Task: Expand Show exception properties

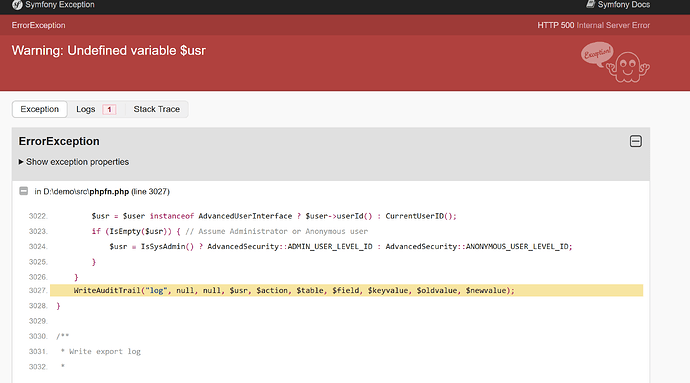Action: coord(73,162)
